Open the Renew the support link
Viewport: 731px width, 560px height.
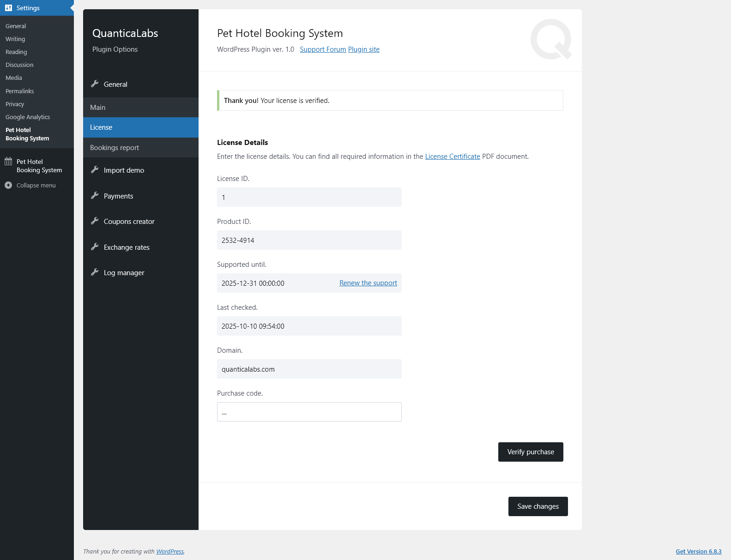coord(368,283)
